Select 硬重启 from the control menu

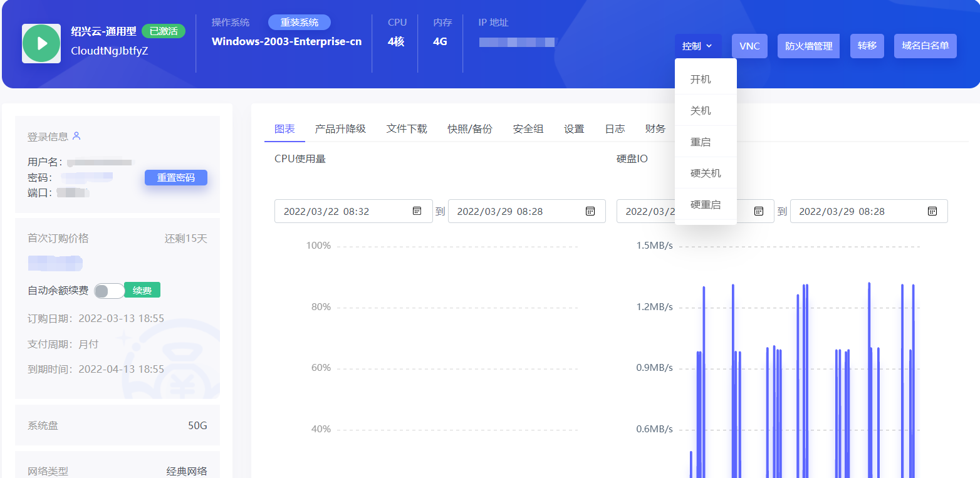coord(706,205)
